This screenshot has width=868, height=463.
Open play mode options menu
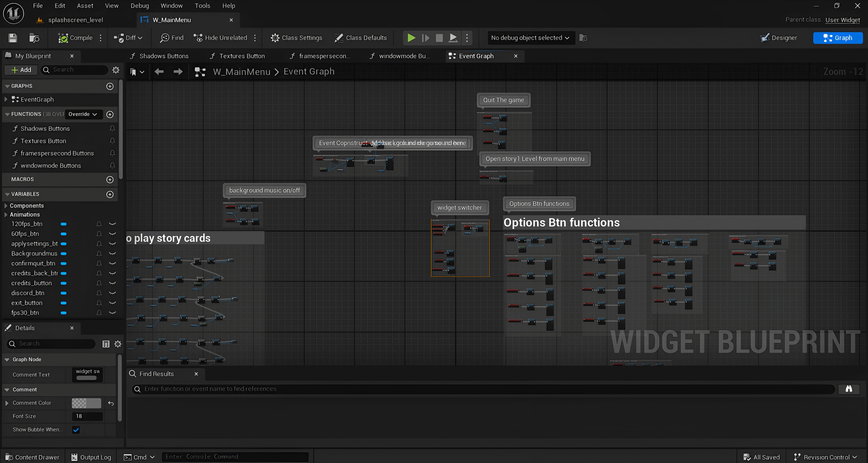coord(467,38)
